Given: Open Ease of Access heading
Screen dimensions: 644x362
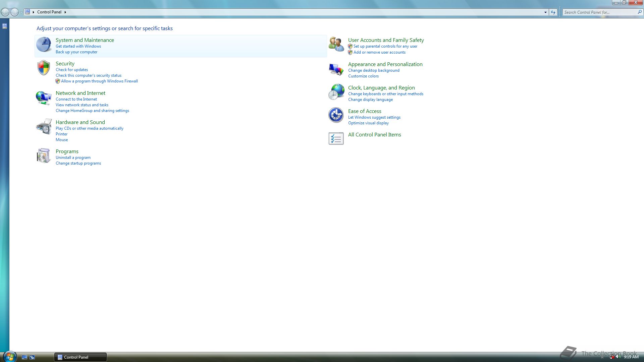Looking at the screenshot, I should coord(365,111).
